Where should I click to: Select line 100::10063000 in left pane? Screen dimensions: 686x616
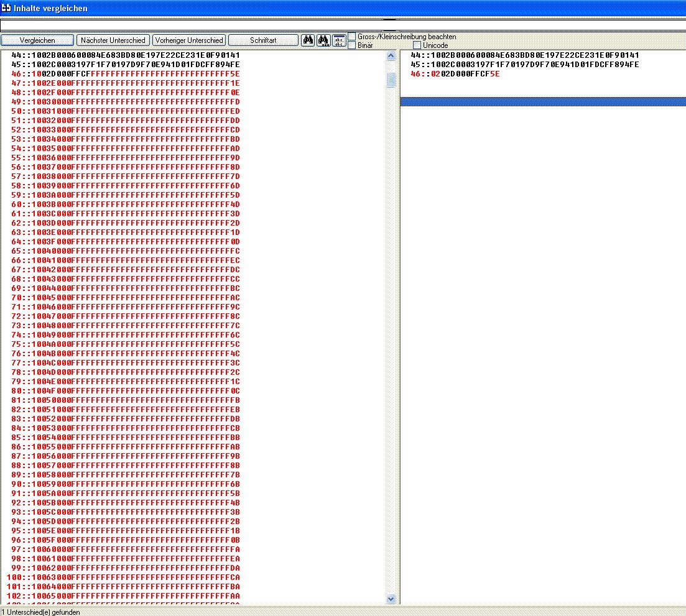[x=123, y=577]
